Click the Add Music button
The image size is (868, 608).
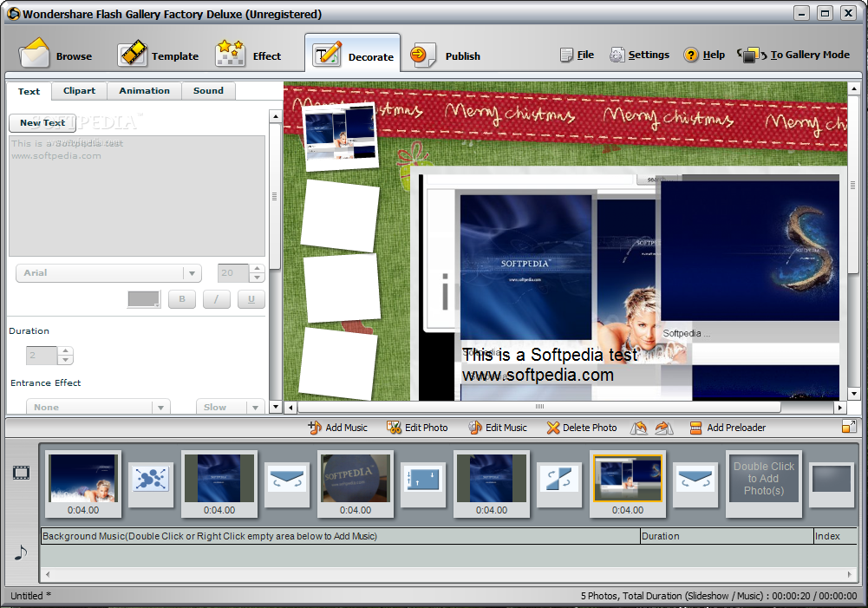338,428
